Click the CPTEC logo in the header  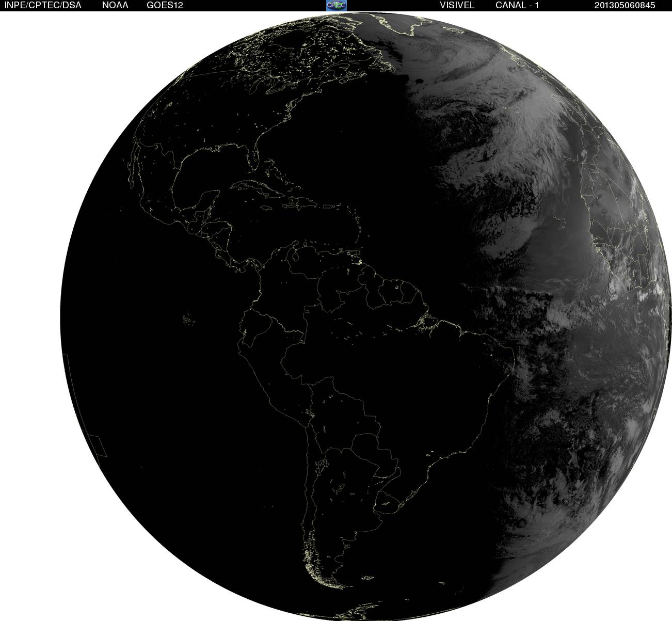(337, 5)
